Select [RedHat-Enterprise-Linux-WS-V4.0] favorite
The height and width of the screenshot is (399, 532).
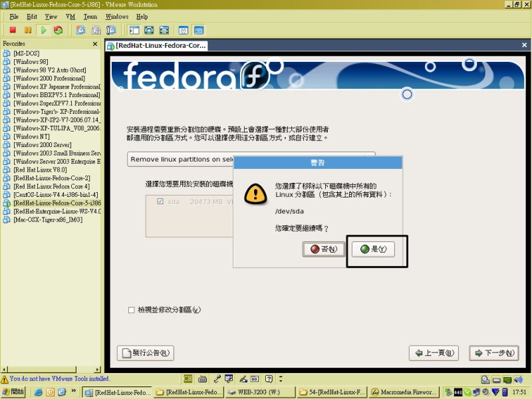57,211
